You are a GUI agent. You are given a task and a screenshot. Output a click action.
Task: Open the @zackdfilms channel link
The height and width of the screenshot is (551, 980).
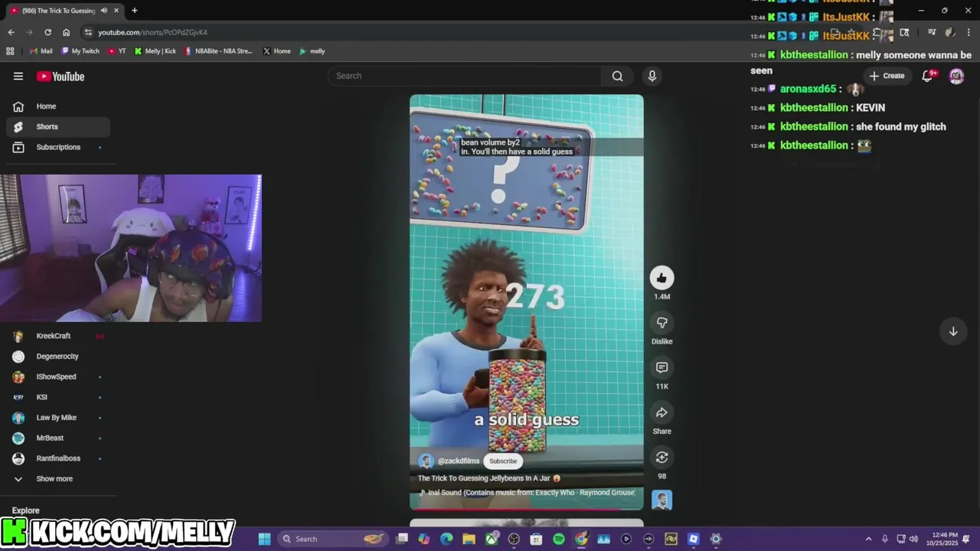point(458,461)
